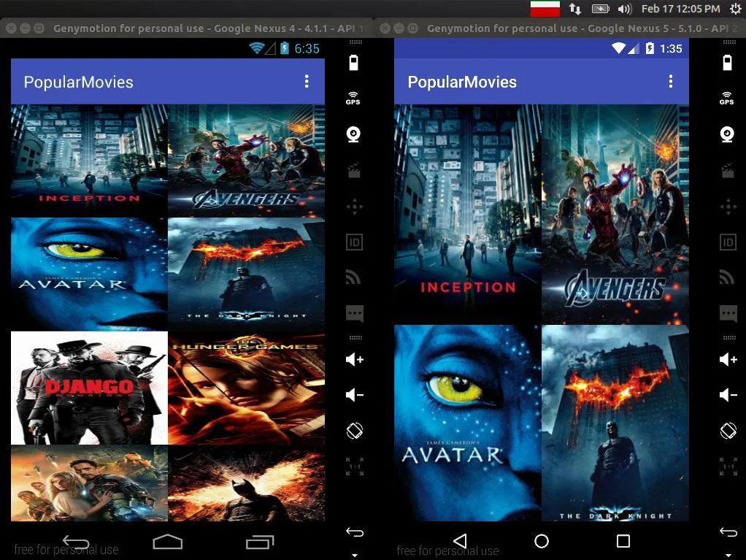The width and height of the screenshot is (746, 560).
Task: Rotate the Nexus 4 device screen
Action: (355, 431)
